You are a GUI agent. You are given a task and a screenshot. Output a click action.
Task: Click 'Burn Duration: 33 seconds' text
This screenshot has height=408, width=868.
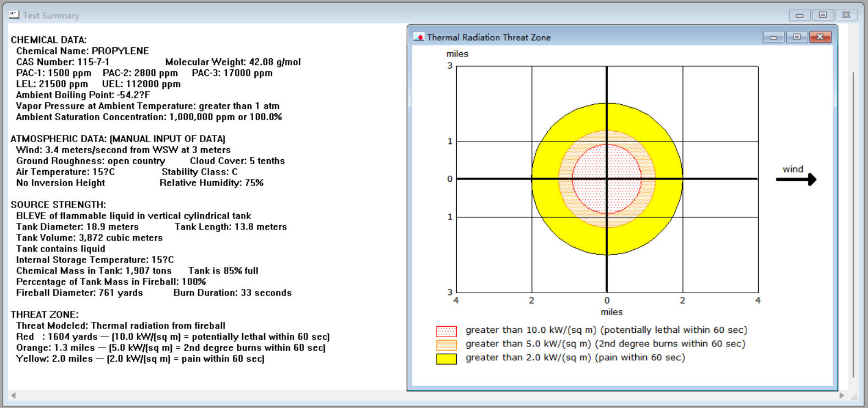coord(232,293)
